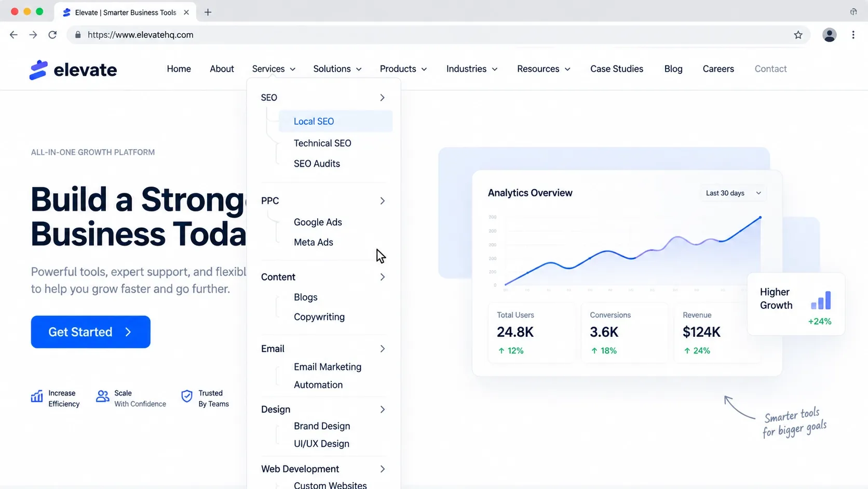This screenshot has height=489, width=868.
Task: Open Blogs under Content
Action: coord(305,297)
